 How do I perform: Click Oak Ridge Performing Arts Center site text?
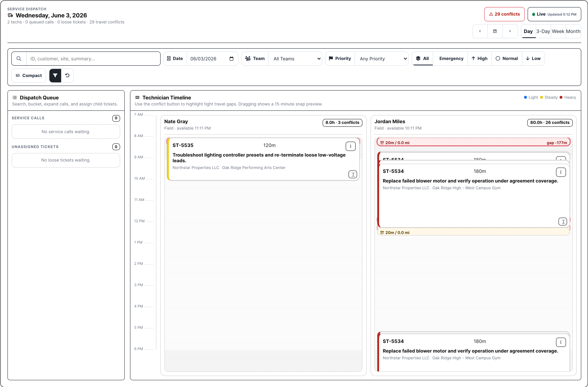(253, 168)
